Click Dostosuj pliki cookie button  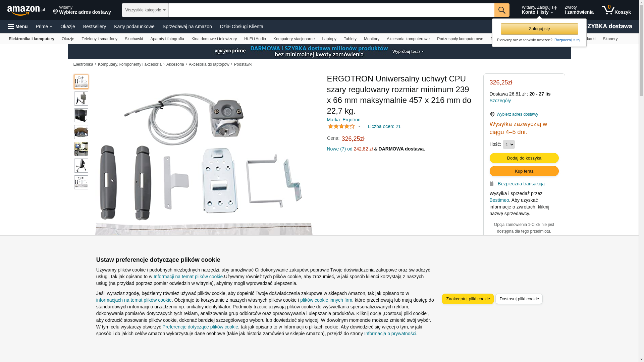pyautogui.click(x=519, y=299)
